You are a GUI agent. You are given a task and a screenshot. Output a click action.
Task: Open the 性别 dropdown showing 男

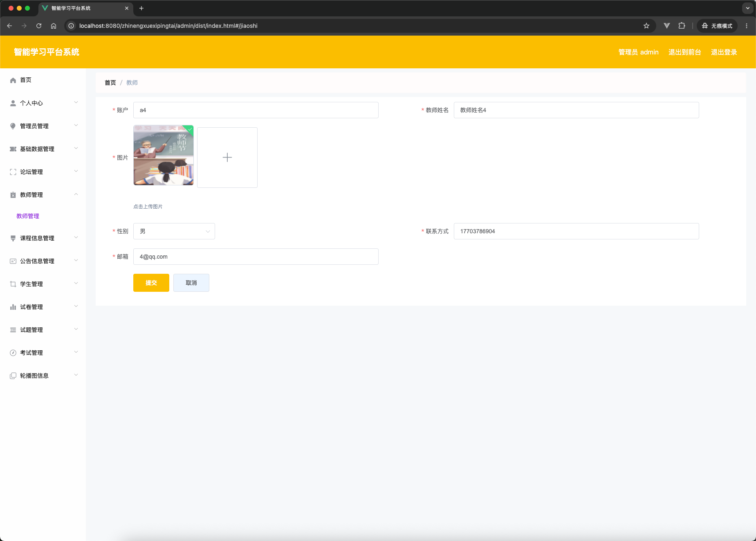[174, 231]
